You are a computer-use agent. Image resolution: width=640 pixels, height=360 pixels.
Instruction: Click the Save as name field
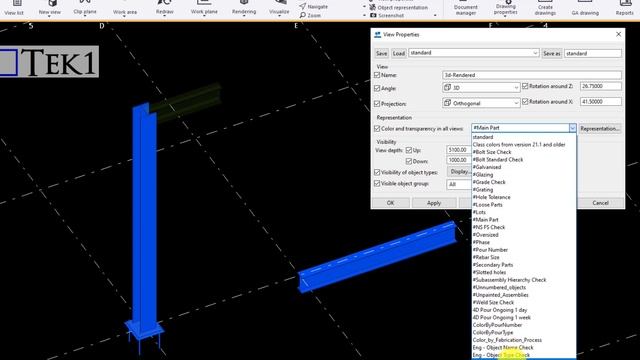pos(593,53)
